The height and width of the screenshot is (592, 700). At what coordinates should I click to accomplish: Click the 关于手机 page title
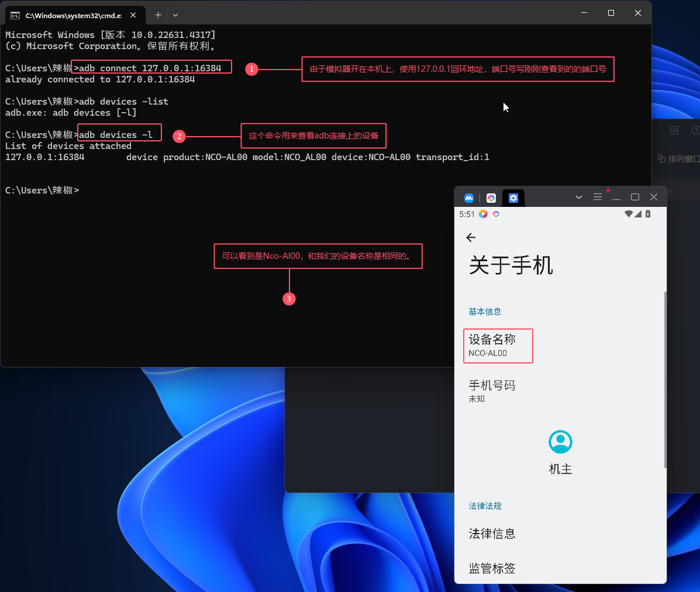pyautogui.click(x=511, y=265)
